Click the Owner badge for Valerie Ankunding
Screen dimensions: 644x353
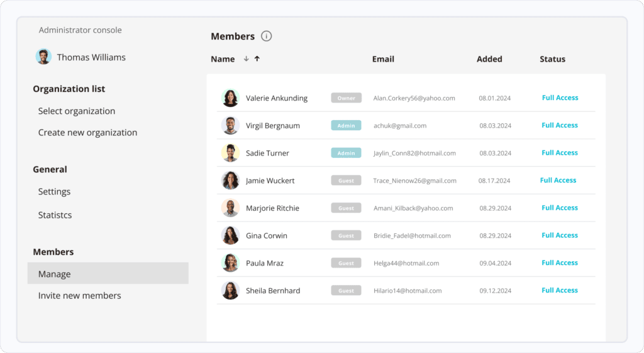click(346, 98)
